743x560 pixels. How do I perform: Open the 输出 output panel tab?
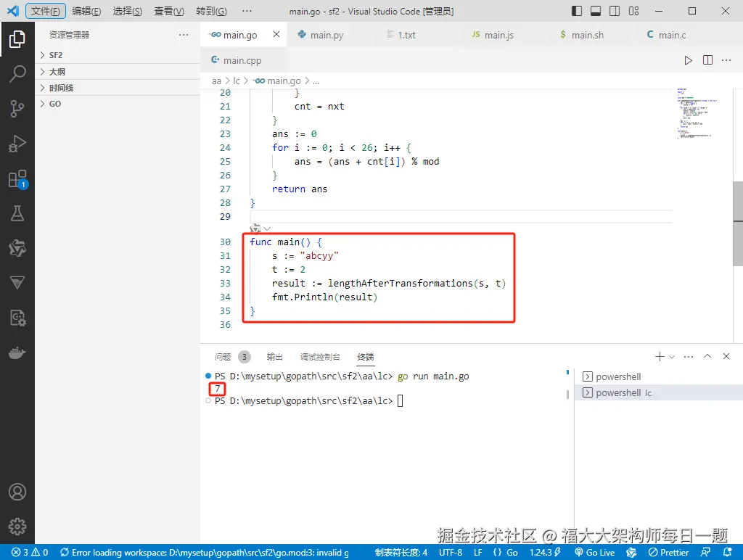275,357
